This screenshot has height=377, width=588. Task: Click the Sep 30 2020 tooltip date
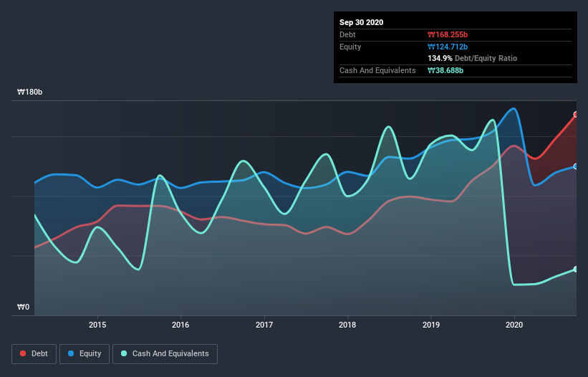point(361,22)
